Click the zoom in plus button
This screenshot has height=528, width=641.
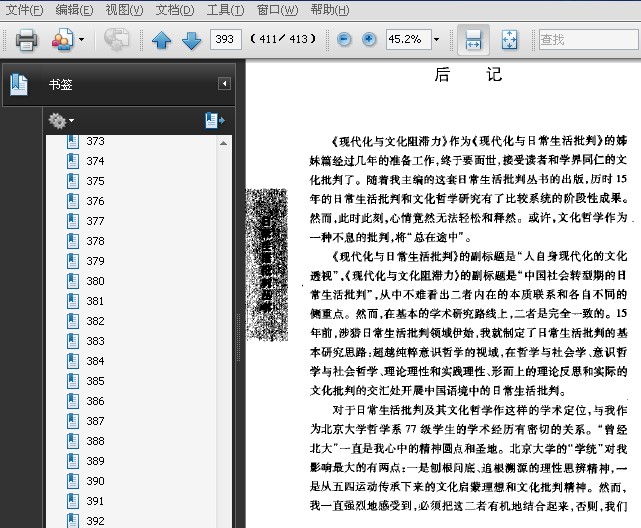pyautogui.click(x=369, y=40)
